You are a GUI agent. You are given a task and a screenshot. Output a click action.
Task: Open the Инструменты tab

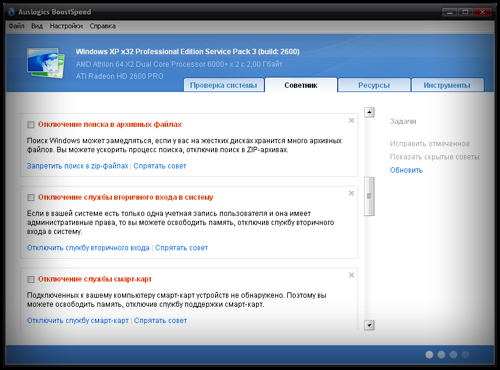447,85
